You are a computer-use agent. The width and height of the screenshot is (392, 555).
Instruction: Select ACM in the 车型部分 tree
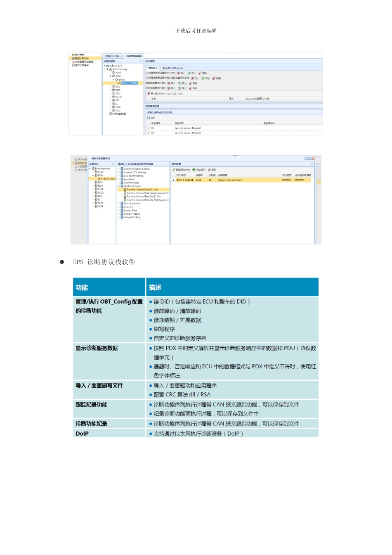[x=99, y=172]
